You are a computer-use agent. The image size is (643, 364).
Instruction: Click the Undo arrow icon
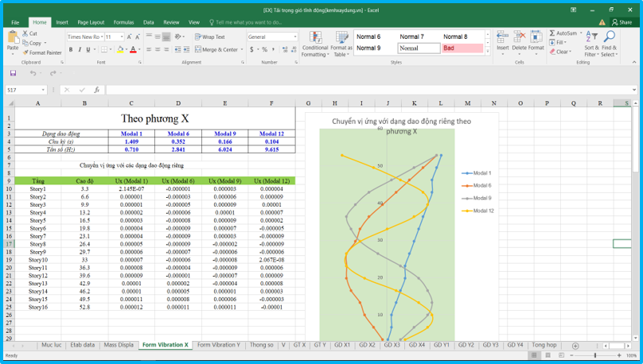(33, 73)
